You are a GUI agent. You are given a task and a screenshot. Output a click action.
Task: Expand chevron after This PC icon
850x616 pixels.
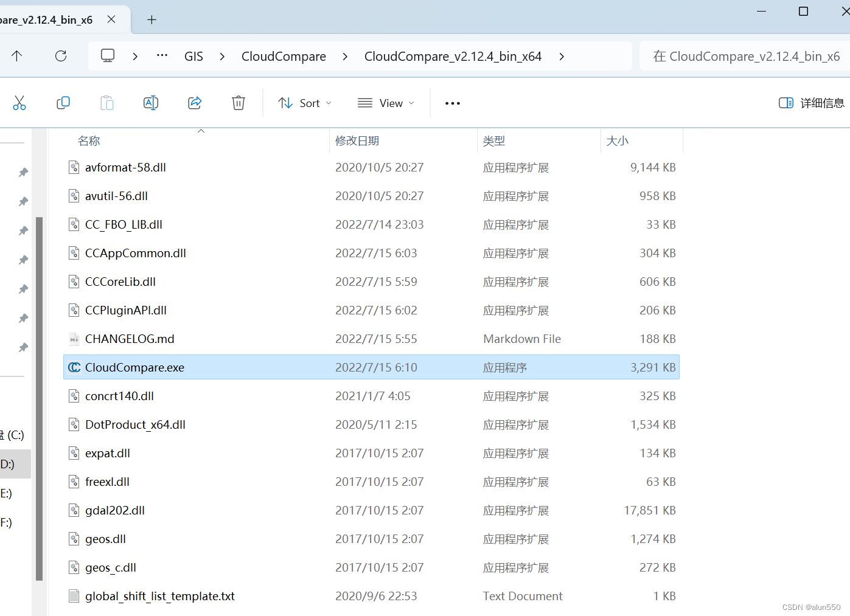[135, 57]
